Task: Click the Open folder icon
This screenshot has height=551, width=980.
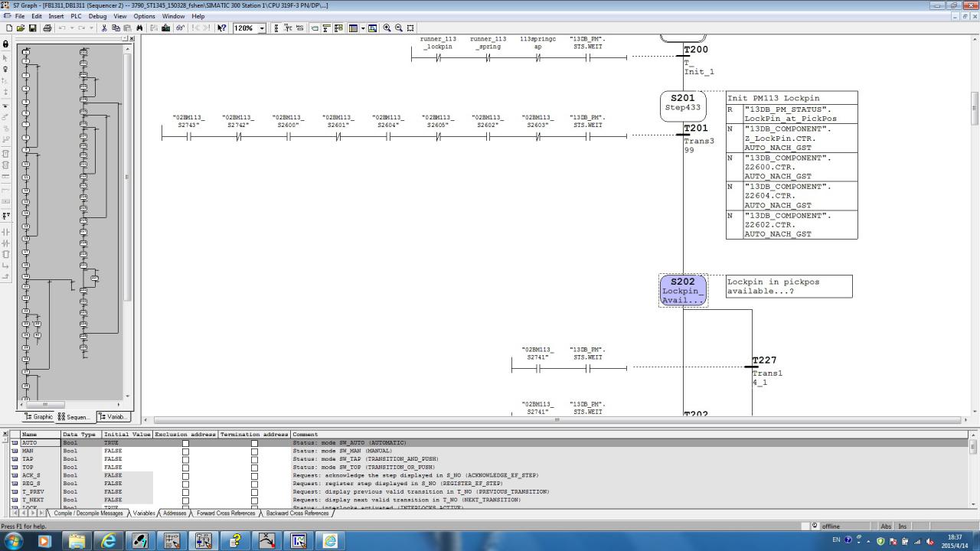Action: click(x=21, y=28)
